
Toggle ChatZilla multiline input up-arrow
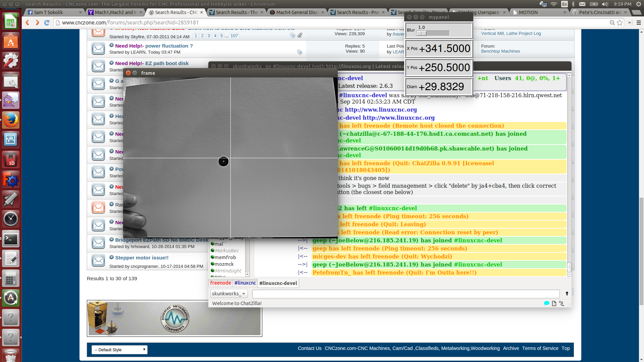tap(567, 294)
